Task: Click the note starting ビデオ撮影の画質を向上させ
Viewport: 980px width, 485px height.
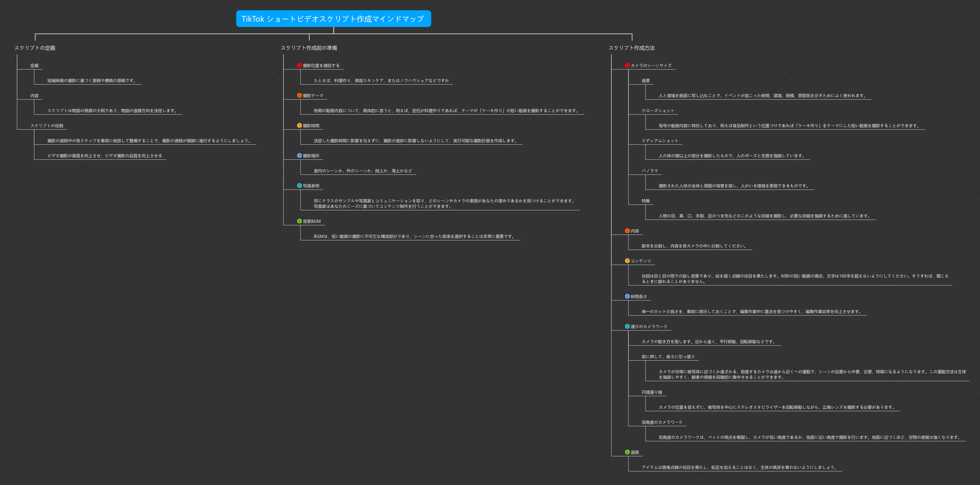Action: coord(105,156)
